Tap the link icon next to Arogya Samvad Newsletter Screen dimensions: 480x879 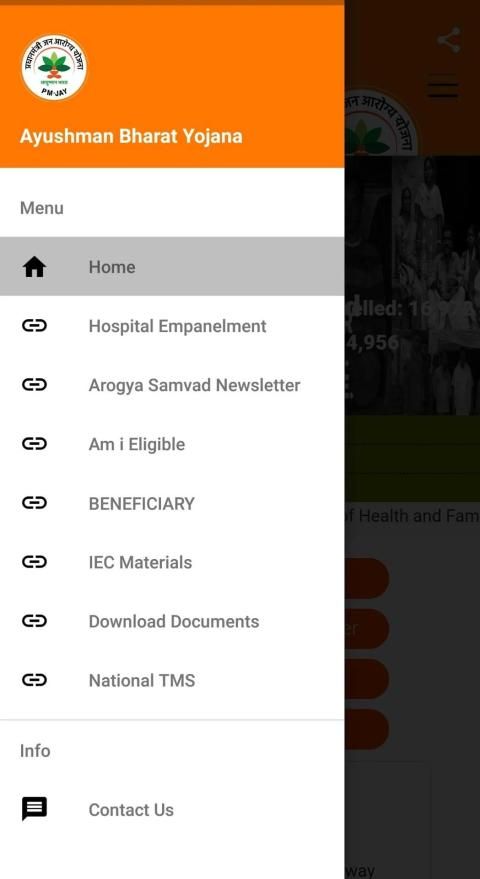tap(34, 385)
